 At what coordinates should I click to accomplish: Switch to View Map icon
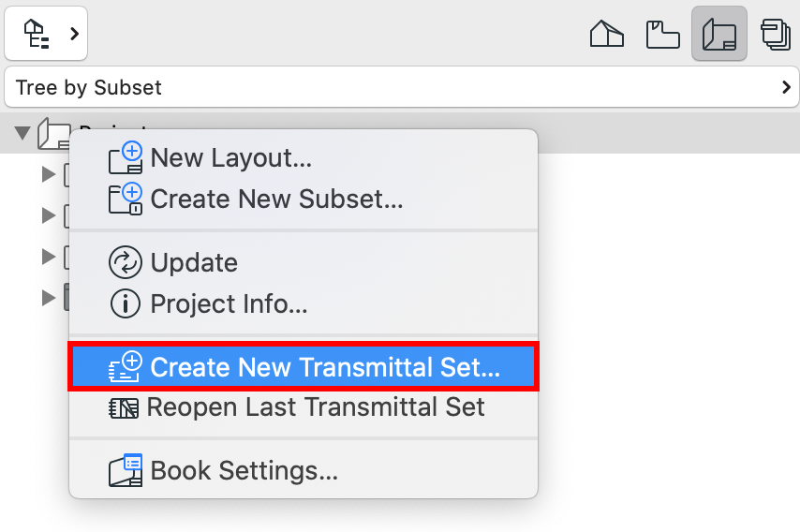click(662, 34)
